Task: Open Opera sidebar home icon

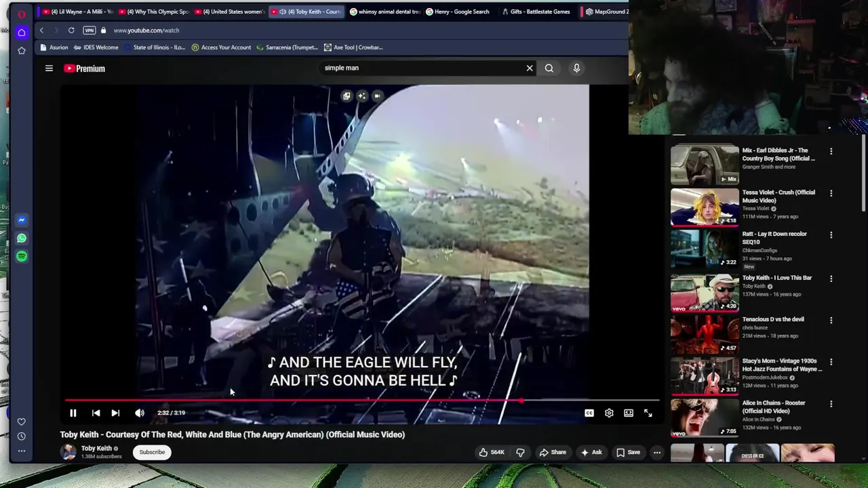Action: coord(22,32)
